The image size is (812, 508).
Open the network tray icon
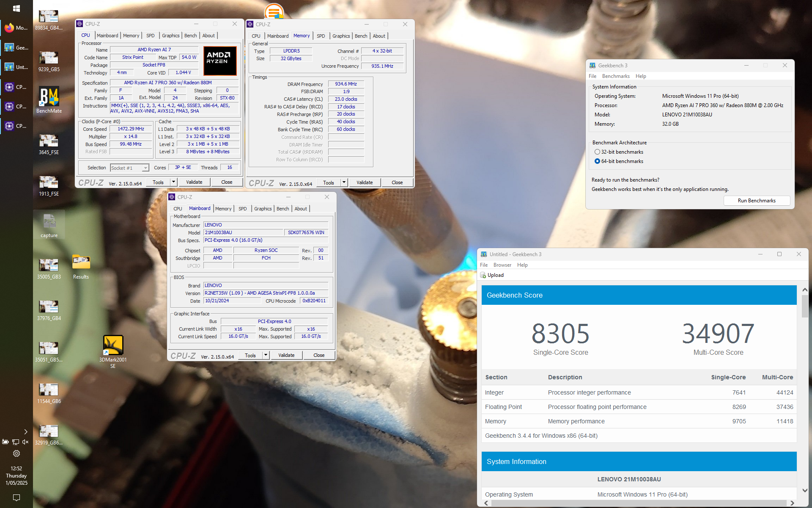(16, 442)
